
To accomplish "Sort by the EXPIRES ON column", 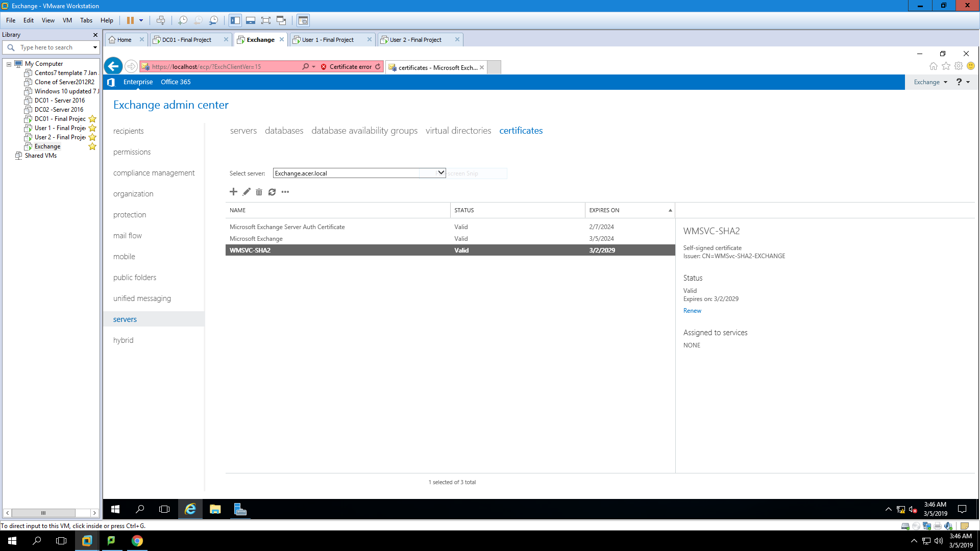I will tap(630, 210).
